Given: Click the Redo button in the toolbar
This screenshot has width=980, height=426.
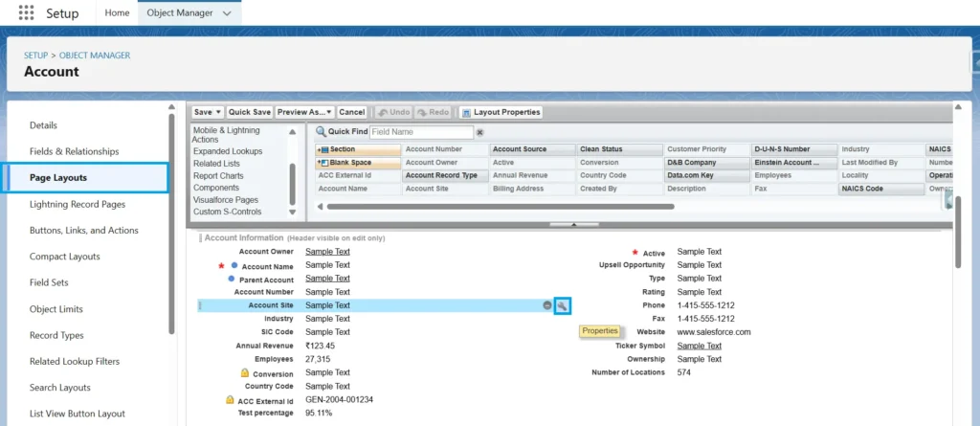Looking at the screenshot, I should pyautogui.click(x=434, y=112).
